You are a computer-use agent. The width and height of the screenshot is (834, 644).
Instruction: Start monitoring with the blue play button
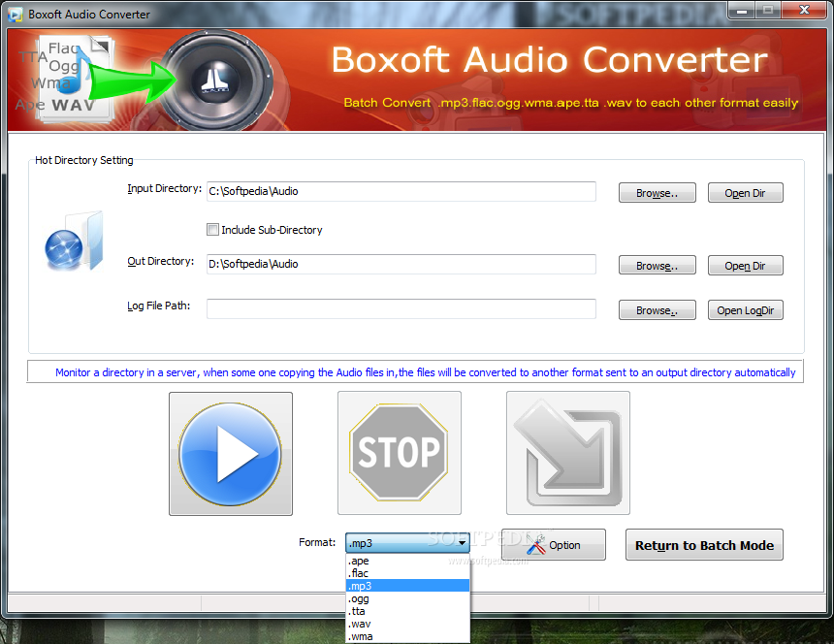click(x=230, y=454)
